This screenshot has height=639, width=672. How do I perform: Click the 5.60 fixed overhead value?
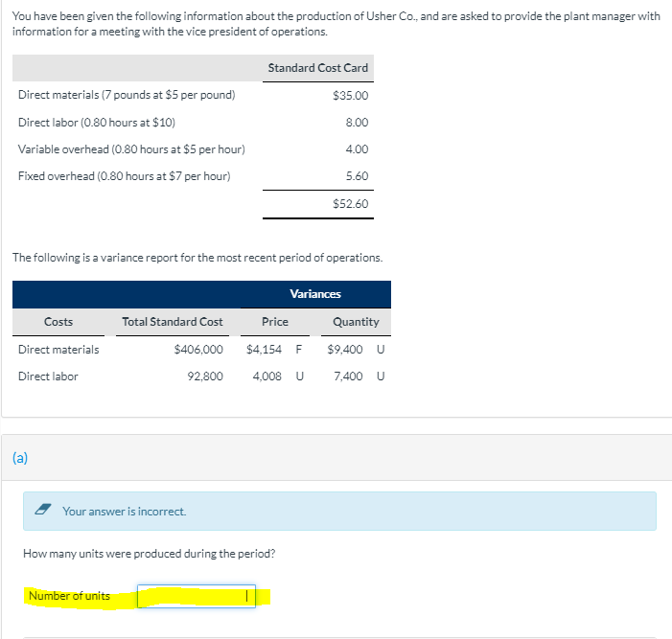357,176
